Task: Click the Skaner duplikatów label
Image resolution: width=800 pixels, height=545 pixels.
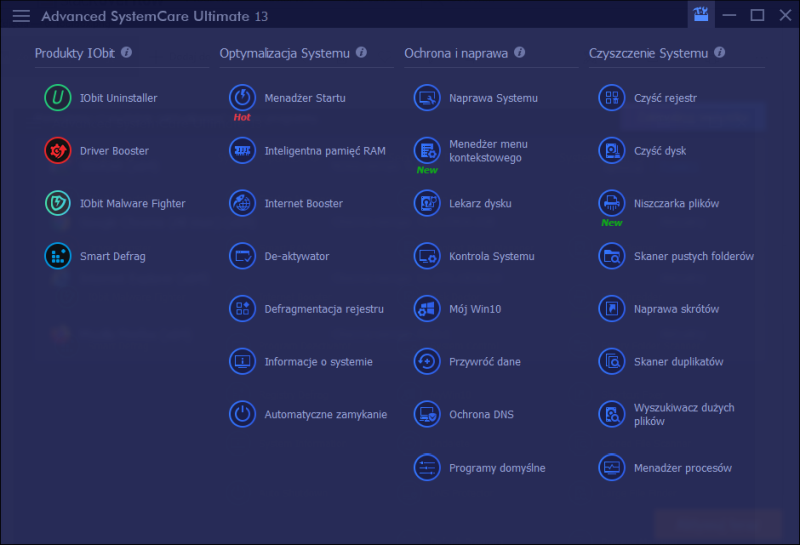Action: [679, 362]
